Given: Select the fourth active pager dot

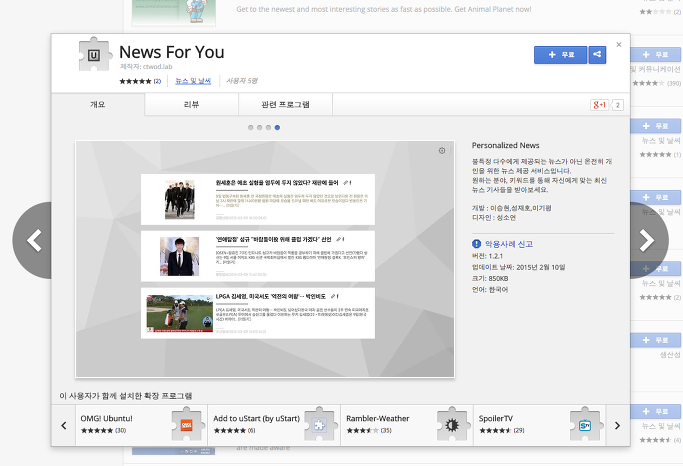Looking at the screenshot, I should pyautogui.click(x=277, y=128).
